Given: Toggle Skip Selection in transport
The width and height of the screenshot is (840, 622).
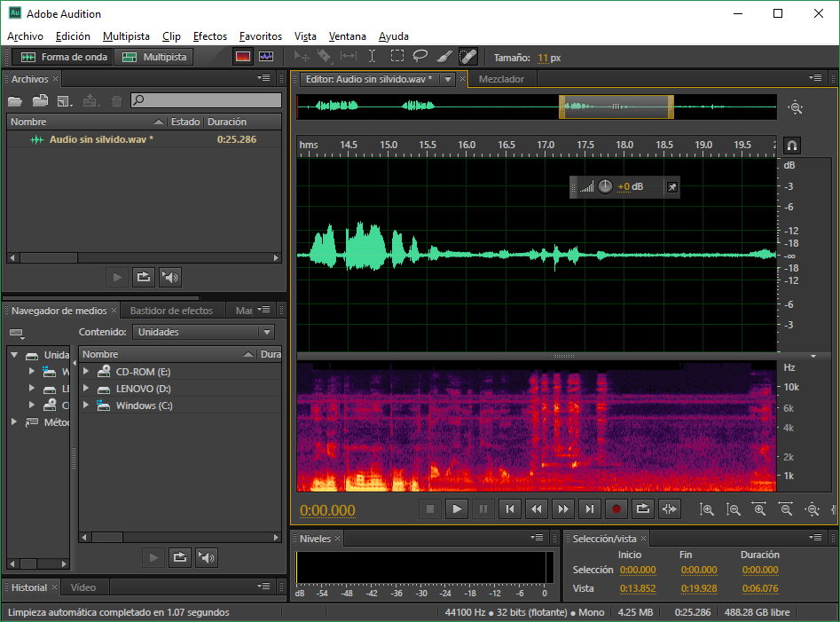Looking at the screenshot, I should (x=670, y=509).
